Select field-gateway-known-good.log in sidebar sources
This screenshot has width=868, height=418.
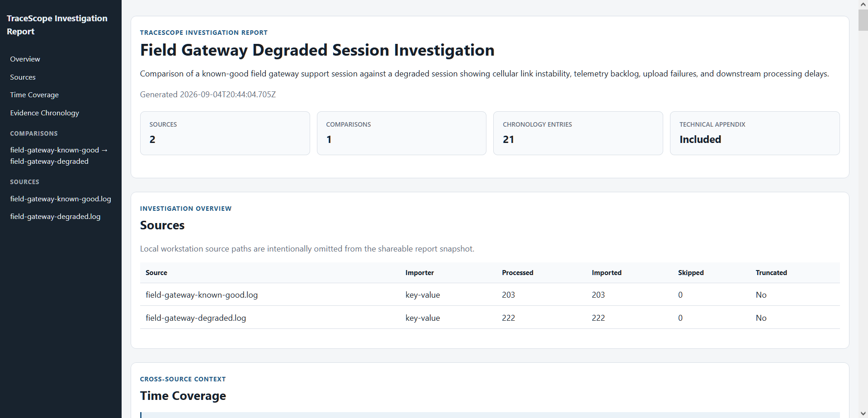tap(61, 199)
